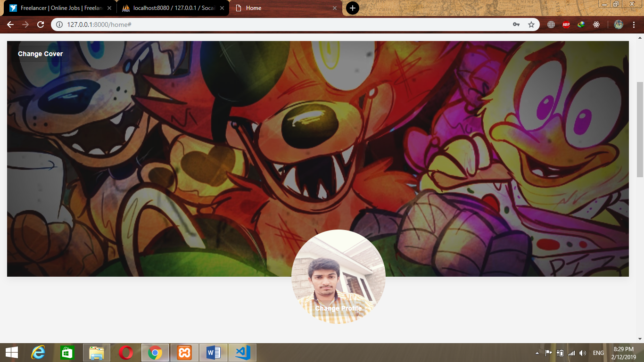Click the battery power tray icon
Viewport: 644px width, 362px height.
pos(560,353)
